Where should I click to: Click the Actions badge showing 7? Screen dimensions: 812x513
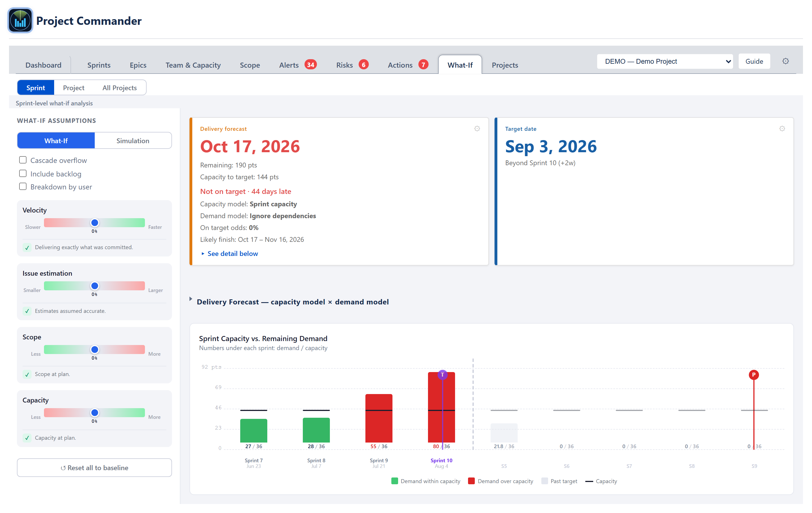coord(423,64)
